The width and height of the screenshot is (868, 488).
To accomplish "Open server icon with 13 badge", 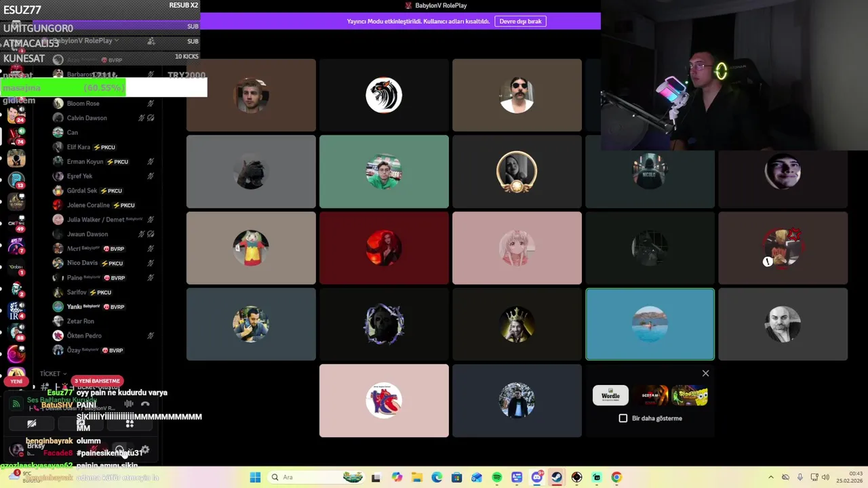I will pos(16,180).
